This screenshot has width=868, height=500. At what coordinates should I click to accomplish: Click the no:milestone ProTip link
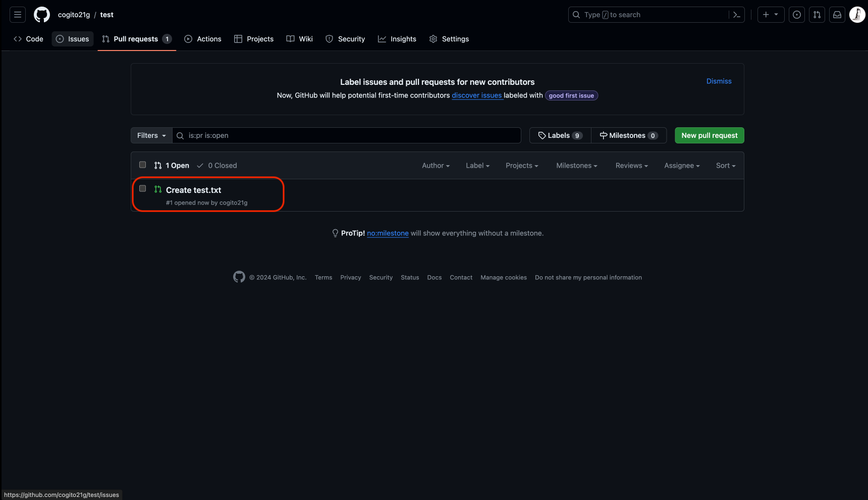coord(388,233)
